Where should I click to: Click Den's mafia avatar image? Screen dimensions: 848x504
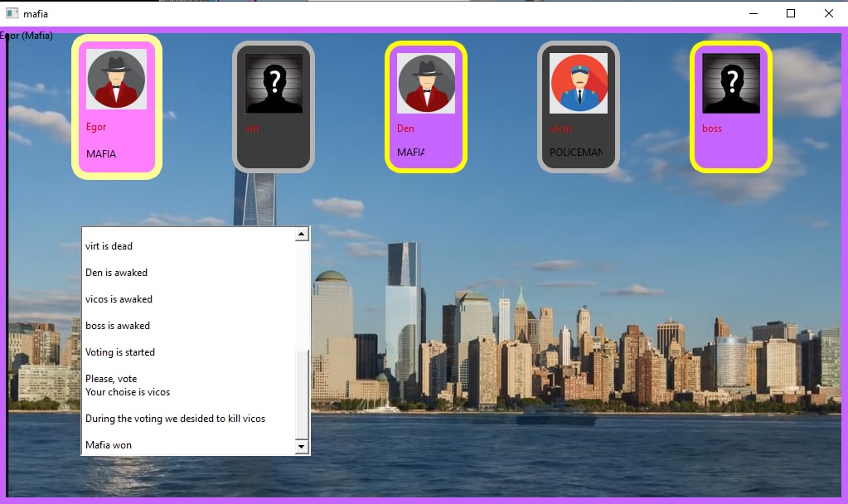tap(426, 83)
